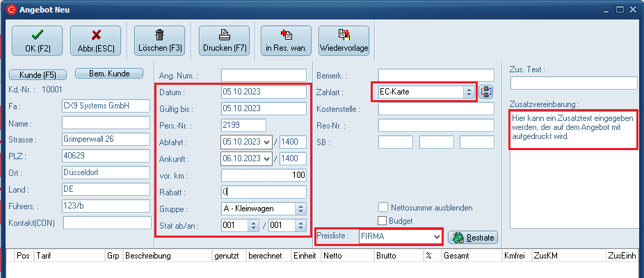This screenshot has width=644, height=278.
Task: Enable the Nettosumme ausblenden checkbox
Action: 383,207
